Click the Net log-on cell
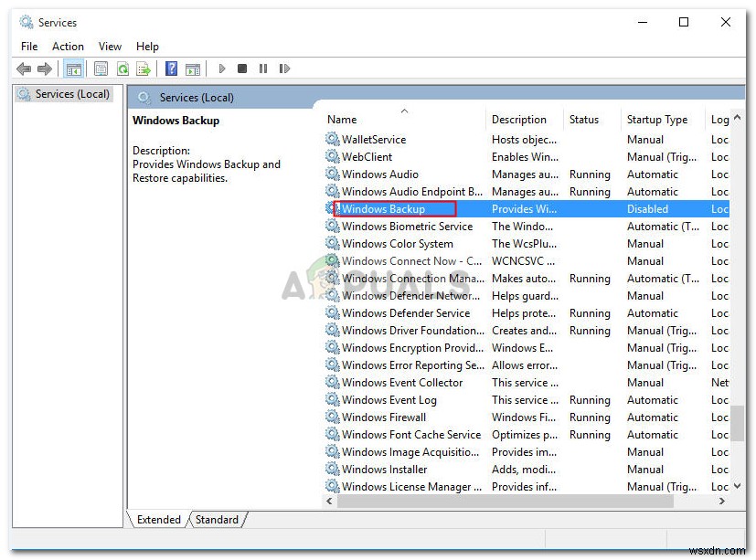Image resolution: width=756 pixels, height=560 pixels. click(719, 382)
